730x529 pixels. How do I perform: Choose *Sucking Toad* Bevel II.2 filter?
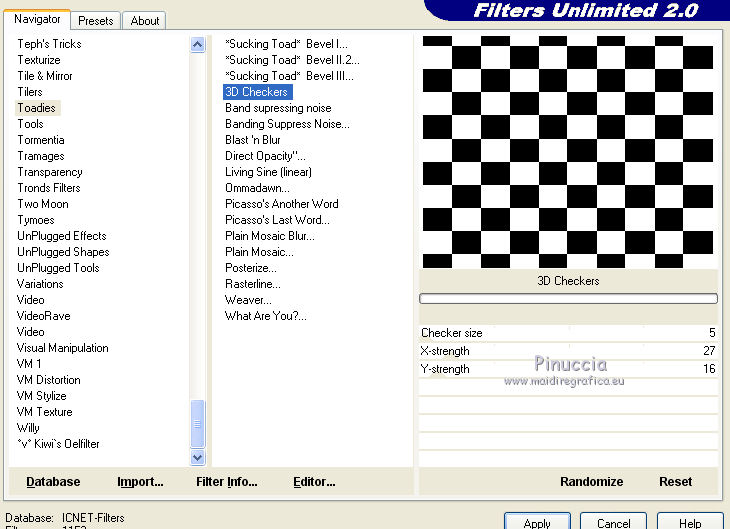pyautogui.click(x=292, y=60)
